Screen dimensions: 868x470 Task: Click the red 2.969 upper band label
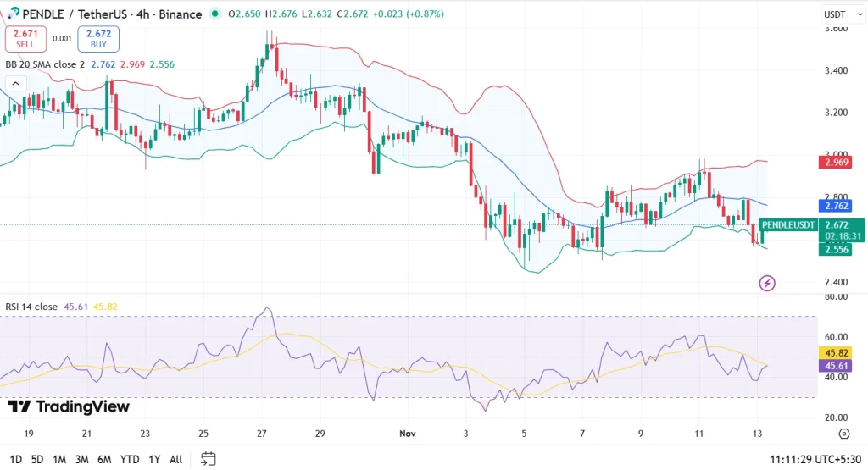tap(836, 161)
